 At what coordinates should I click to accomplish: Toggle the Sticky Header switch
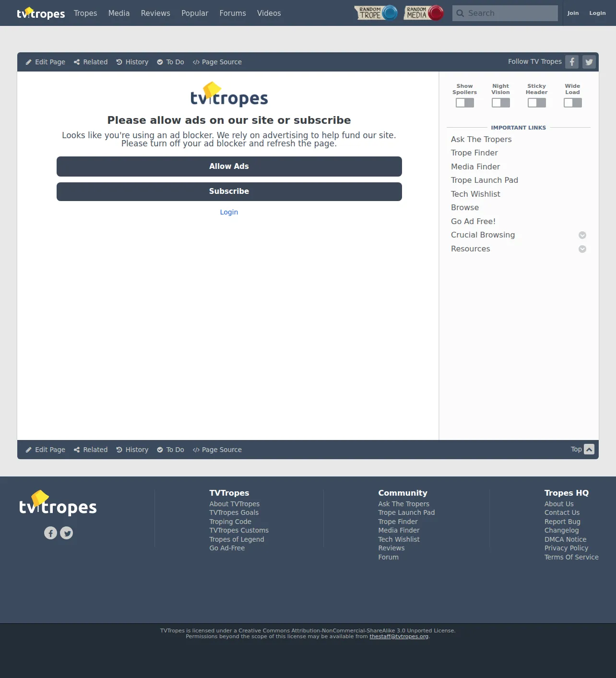click(537, 103)
